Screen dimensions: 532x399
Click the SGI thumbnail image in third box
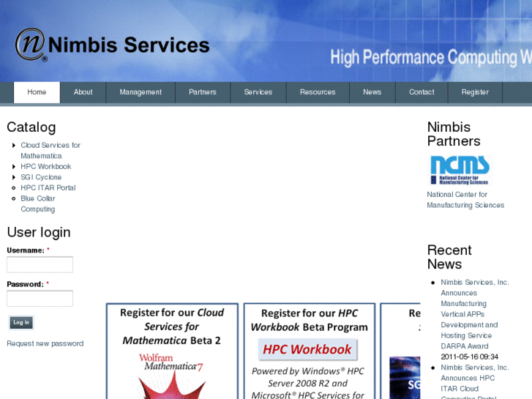(x=405, y=378)
